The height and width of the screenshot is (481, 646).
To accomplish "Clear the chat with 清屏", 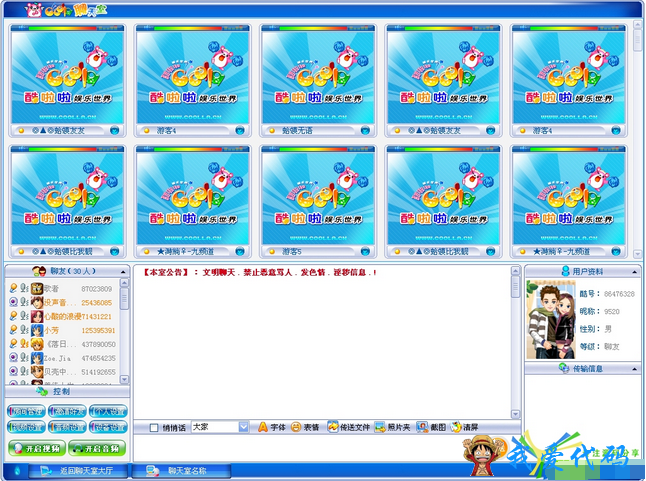I will (464, 427).
